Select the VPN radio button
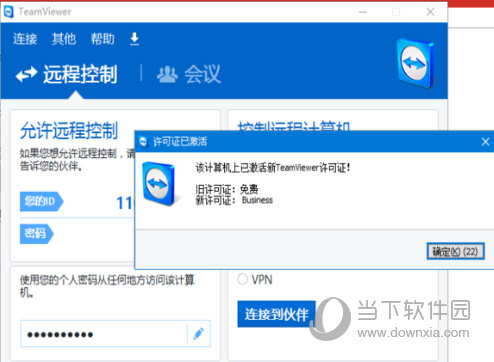Viewport: 494px width, 362px height. [242, 279]
